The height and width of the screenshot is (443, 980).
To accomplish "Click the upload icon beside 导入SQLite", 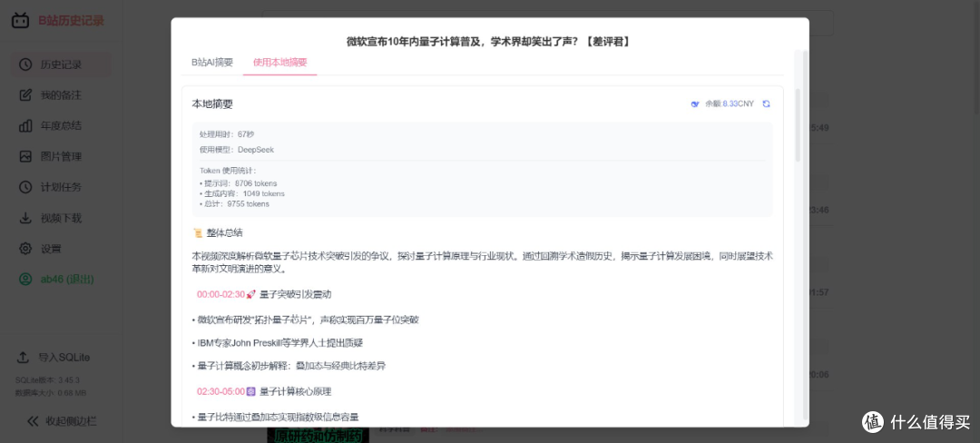I will [23, 358].
